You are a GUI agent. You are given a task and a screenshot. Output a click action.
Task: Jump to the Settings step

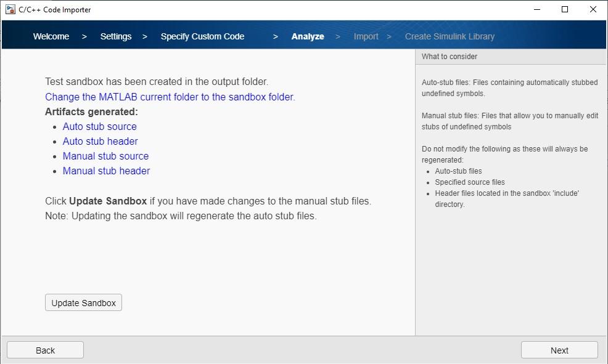pos(116,36)
